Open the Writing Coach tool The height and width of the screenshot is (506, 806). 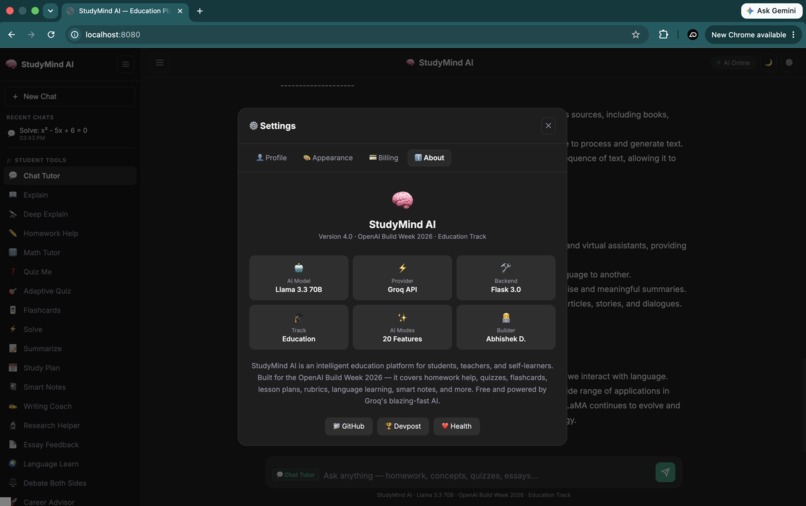click(69, 406)
